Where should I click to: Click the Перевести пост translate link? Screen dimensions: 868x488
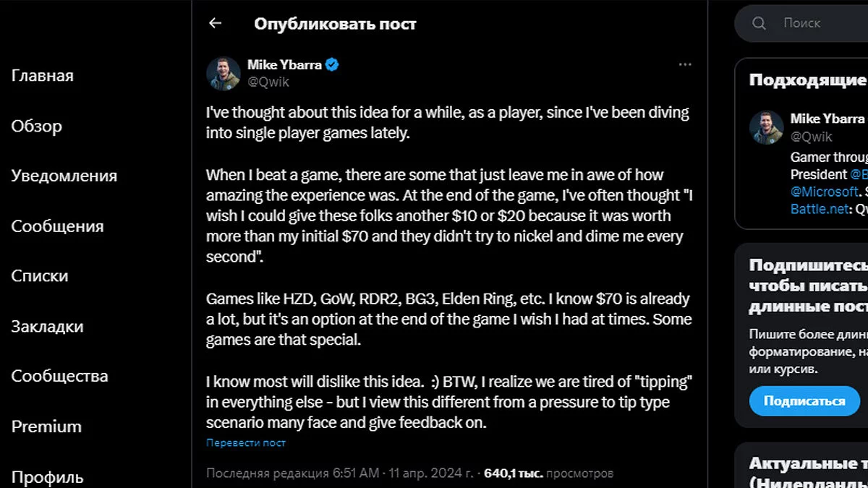246,442
